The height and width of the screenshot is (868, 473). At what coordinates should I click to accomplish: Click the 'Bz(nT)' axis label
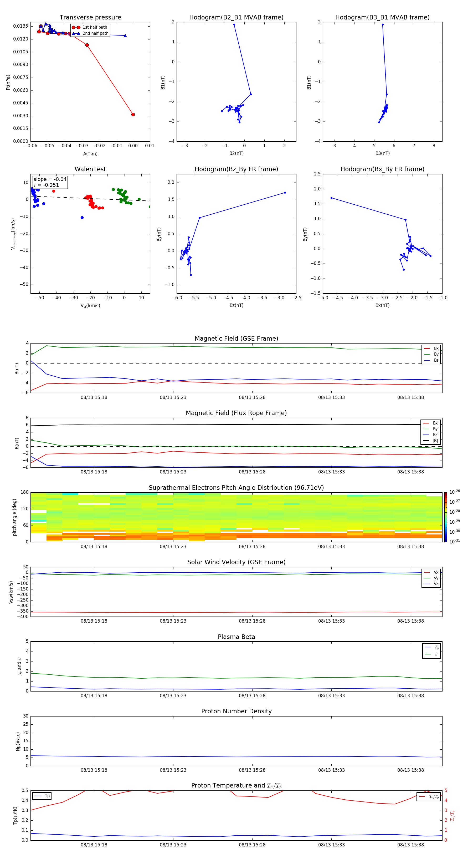coord(236,305)
